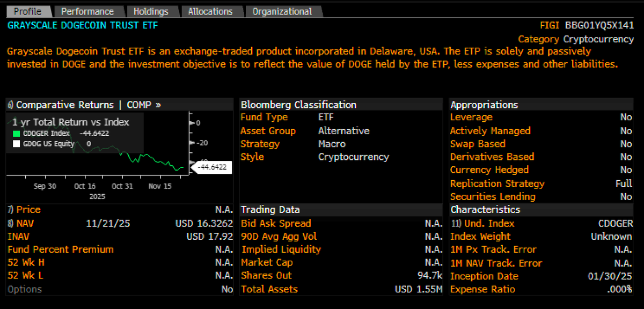Open the Category Cryptocurrency label
The image size is (644, 309).
tap(575, 39)
